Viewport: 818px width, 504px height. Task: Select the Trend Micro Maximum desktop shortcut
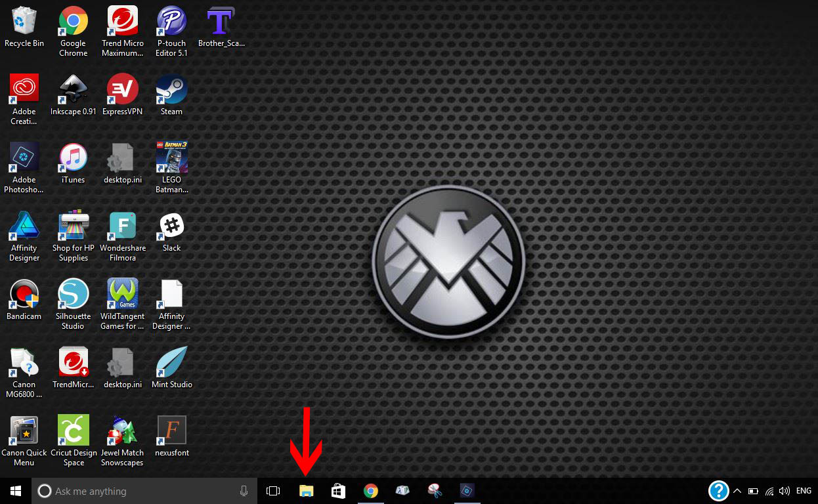(122, 31)
